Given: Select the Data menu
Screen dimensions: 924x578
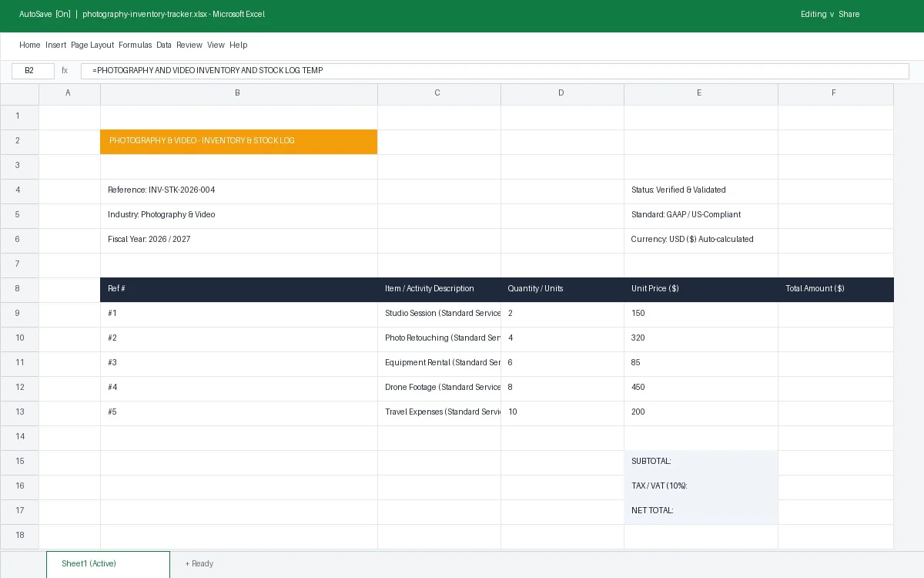Looking at the screenshot, I should coord(164,45).
